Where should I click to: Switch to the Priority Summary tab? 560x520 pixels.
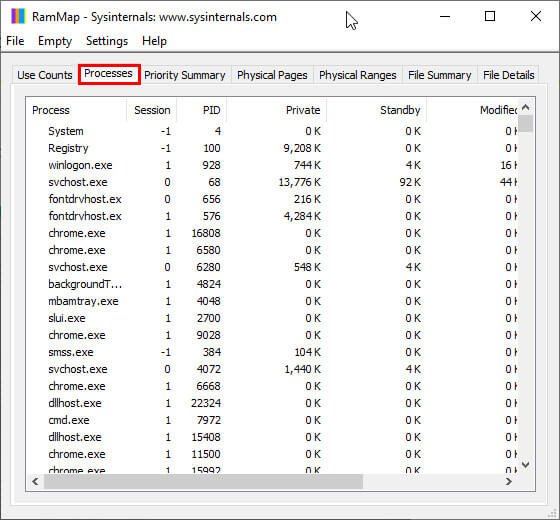[x=185, y=75]
